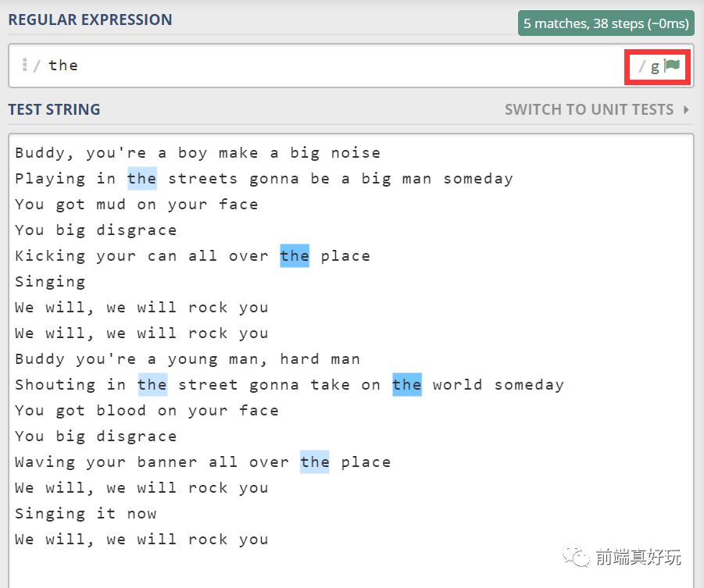Click highlighted 'the' in 'Kicking your can' line
704x588 pixels.
295,256
